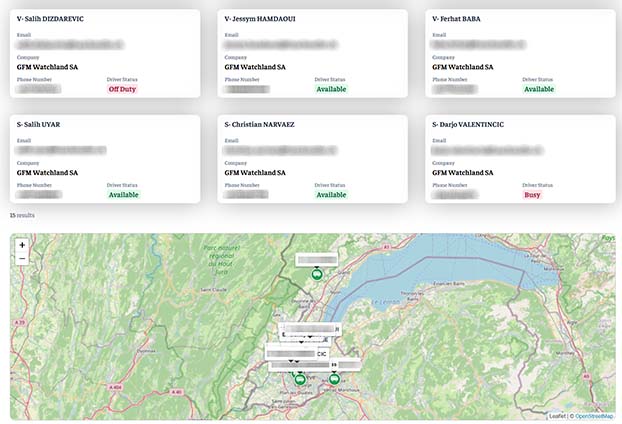This screenshot has height=424, width=622.
Task: Click Busy status badge for Darjo VALENTINCIC
Action: [532, 195]
